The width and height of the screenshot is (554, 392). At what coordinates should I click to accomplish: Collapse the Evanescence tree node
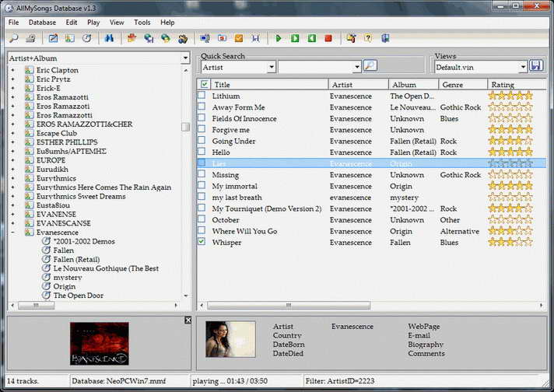tap(13, 233)
